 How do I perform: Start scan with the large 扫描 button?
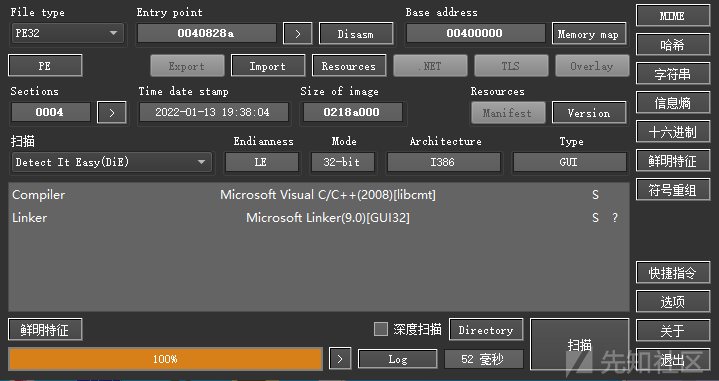(x=580, y=344)
